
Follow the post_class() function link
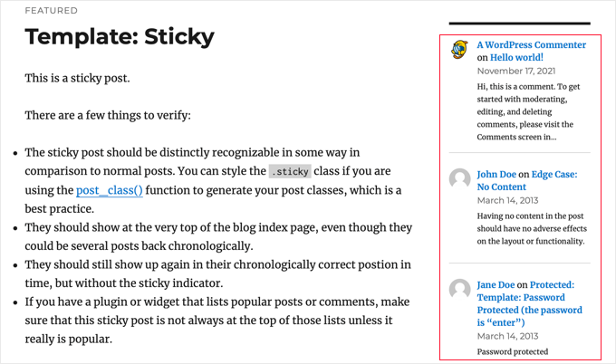tap(109, 190)
